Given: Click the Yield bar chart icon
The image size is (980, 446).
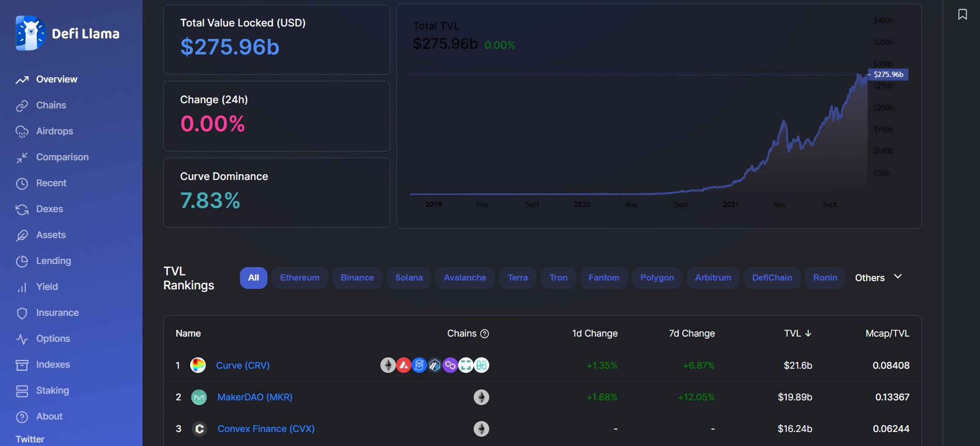Looking at the screenshot, I should (22, 287).
